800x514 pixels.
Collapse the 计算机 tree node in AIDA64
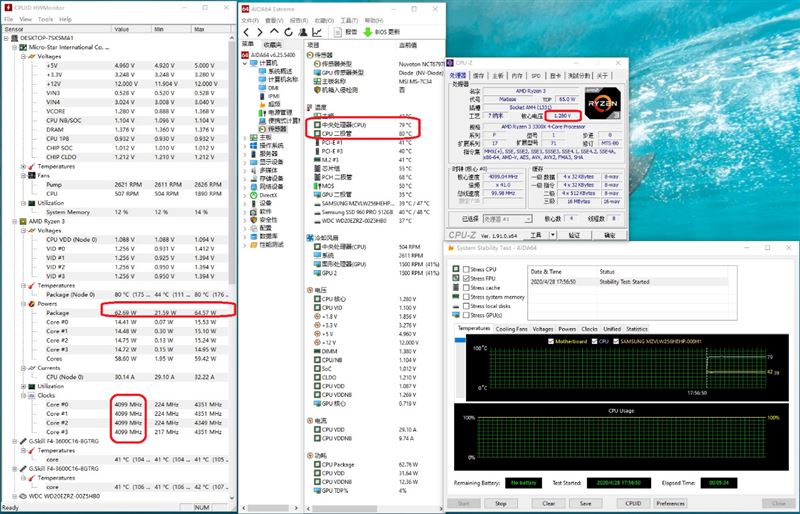pos(244,63)
